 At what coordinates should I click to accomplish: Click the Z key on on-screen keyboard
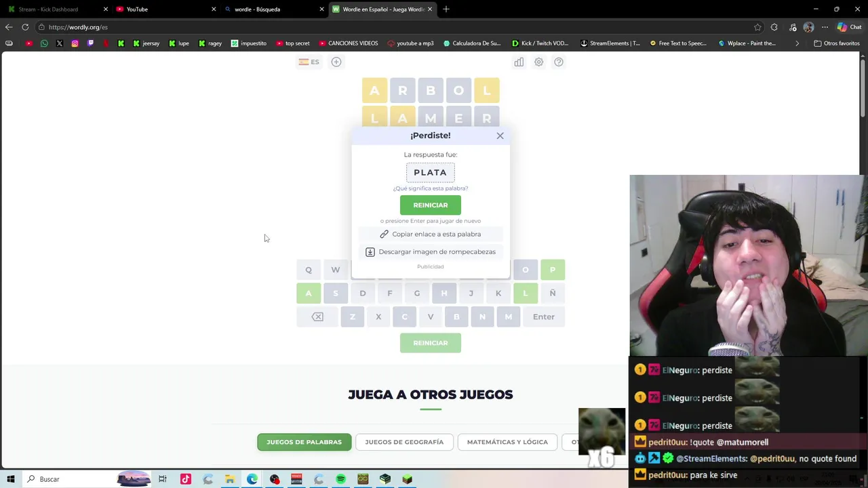[353, 317]
